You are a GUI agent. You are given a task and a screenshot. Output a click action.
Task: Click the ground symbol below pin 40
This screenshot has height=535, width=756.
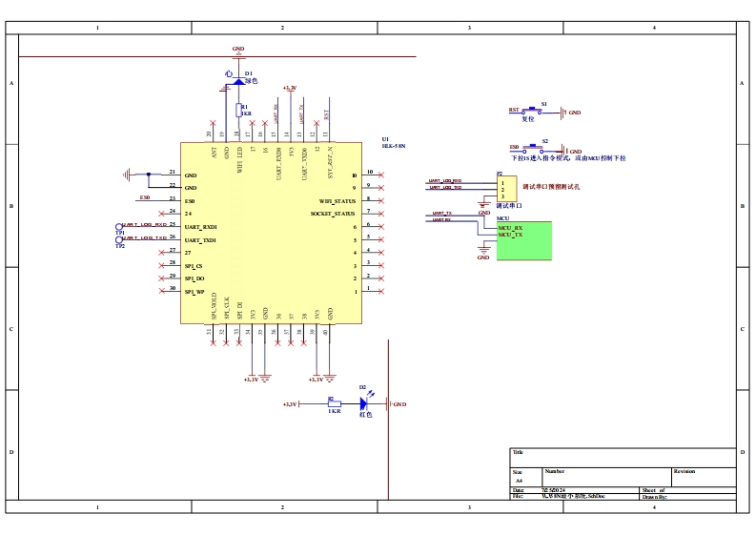pyautogui.click(x=329, y=378)
